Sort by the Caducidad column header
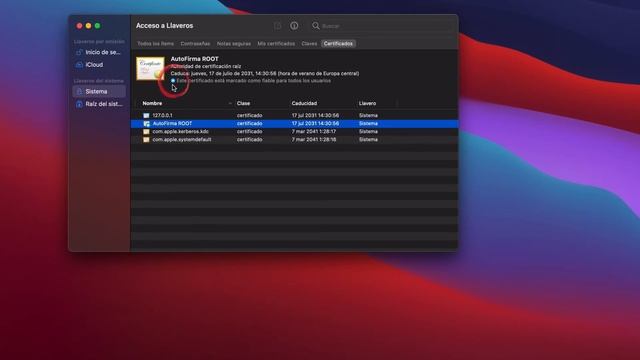Screen dimensions: 640x360 pyautogui.click(x=304, y=103)
